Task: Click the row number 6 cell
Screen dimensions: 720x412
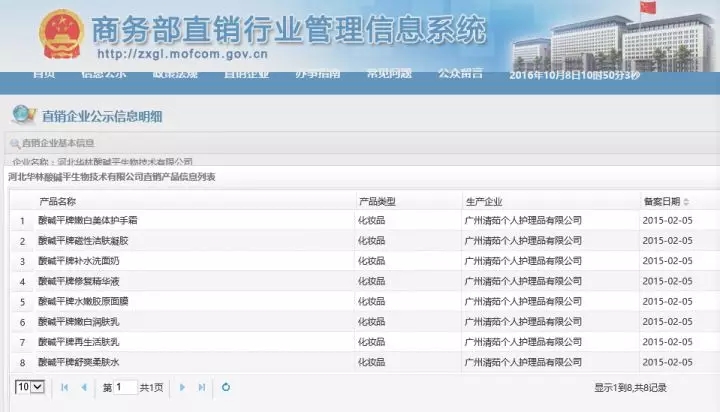Action: point(22,322)
